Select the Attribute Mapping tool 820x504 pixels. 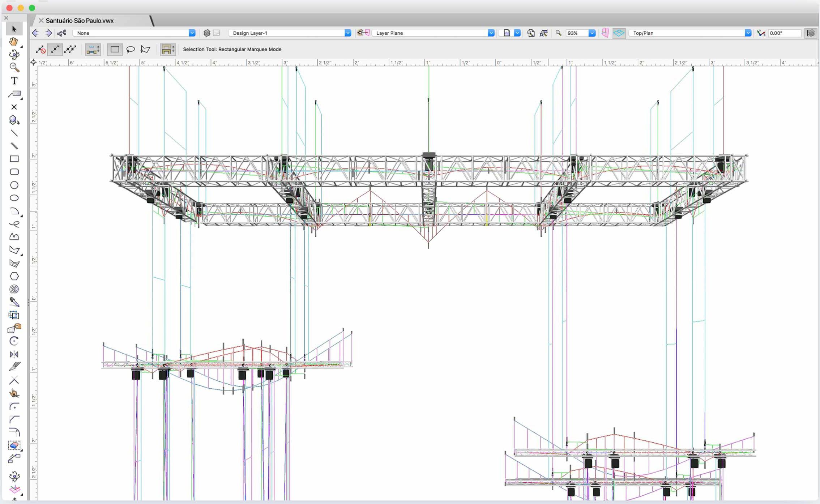point(14,328)
